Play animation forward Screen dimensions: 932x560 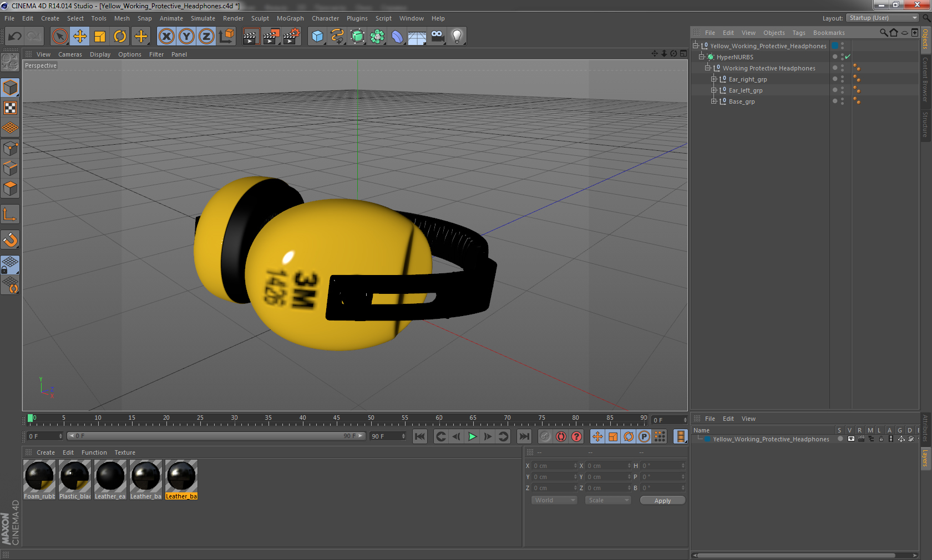pos(472,436)
